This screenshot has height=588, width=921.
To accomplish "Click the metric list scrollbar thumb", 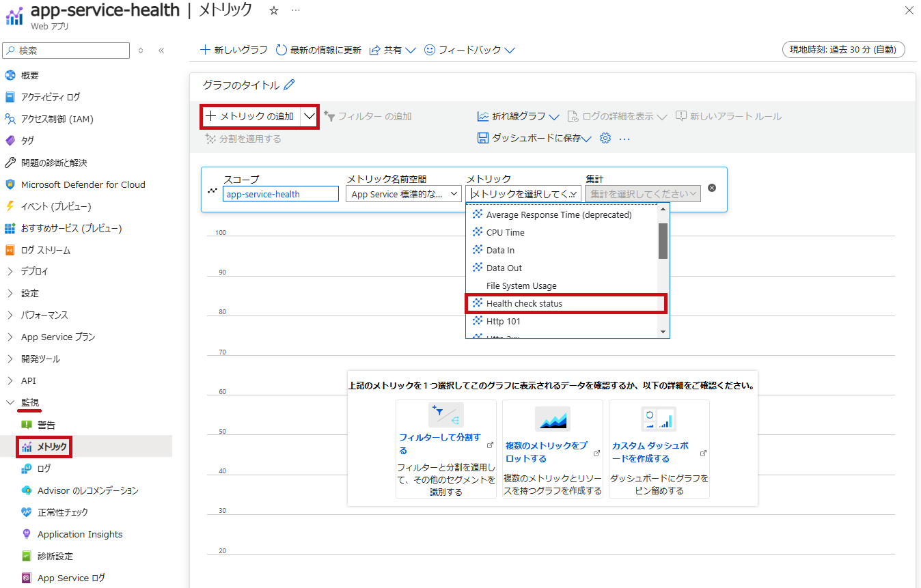I will pyautogui.click(x=663, y=241).
